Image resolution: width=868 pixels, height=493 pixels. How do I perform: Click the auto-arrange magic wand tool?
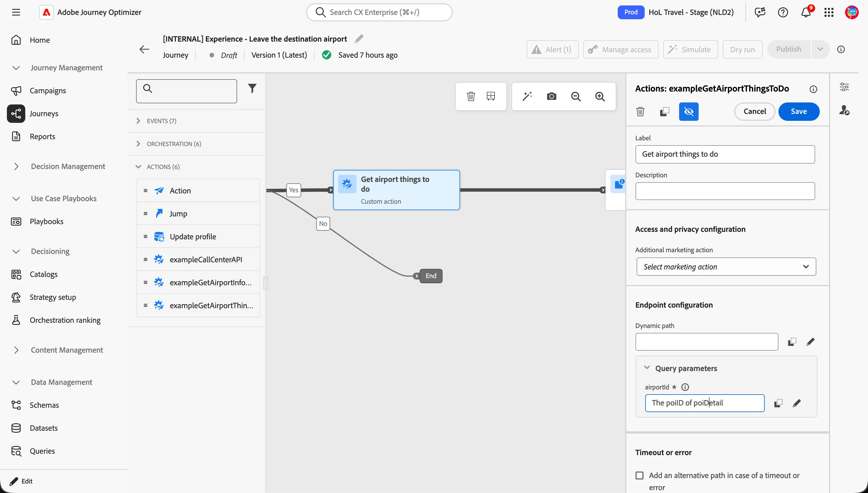[x=527, y=96]
